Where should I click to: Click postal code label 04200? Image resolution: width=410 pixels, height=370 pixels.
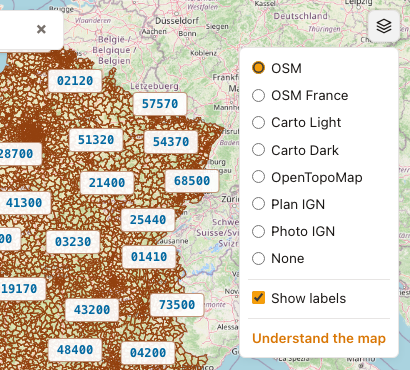(x=148, y=353)
